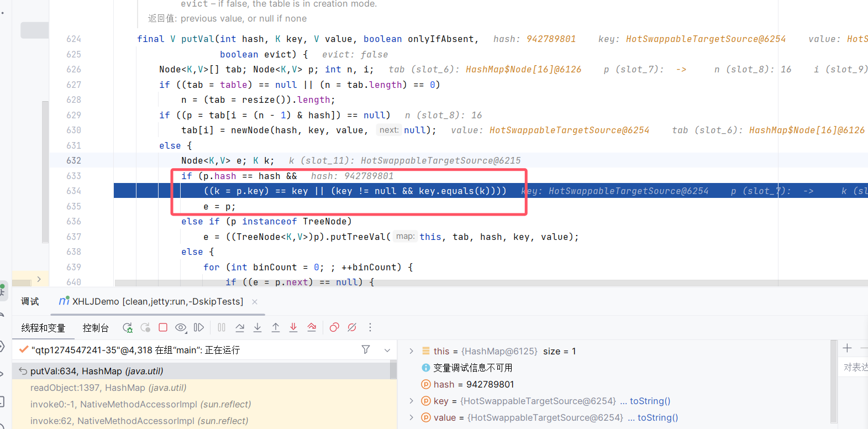Click 'resize()' call on line 628

[264, 100]
